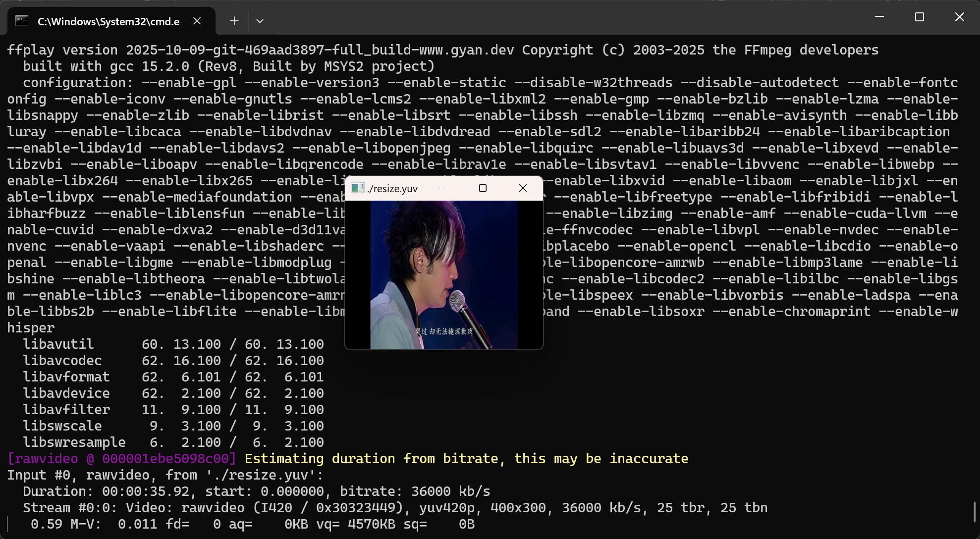This screenshot has width=980, height=539.
Task: Close the cmd.exe terminal tab
Action: click(197, 21)
